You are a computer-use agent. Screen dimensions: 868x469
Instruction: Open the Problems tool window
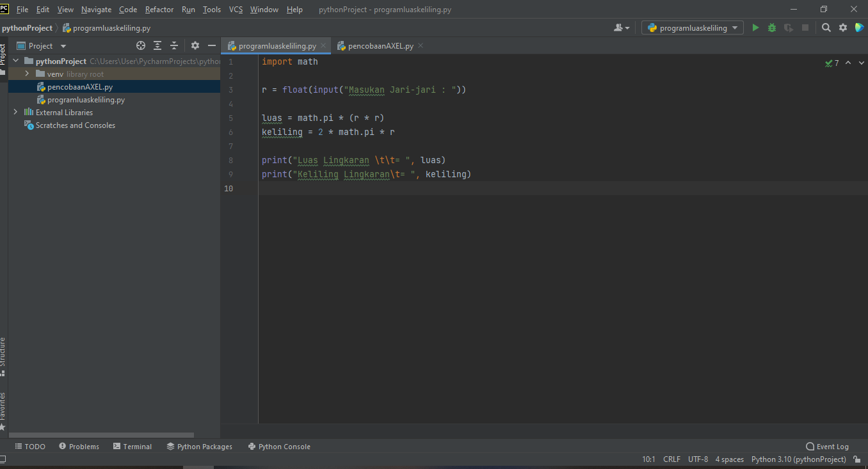79,446
